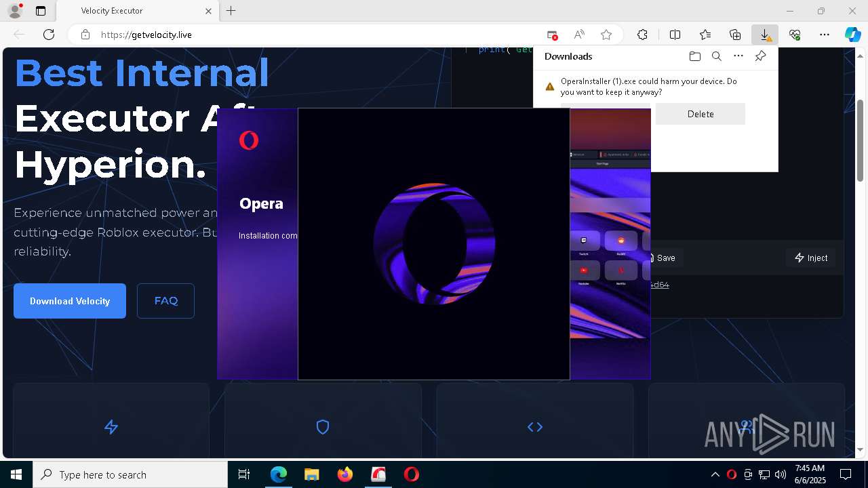Click the Opera logo in installer
This screenshot has width=868, height=488.
(x=249, y=140)
